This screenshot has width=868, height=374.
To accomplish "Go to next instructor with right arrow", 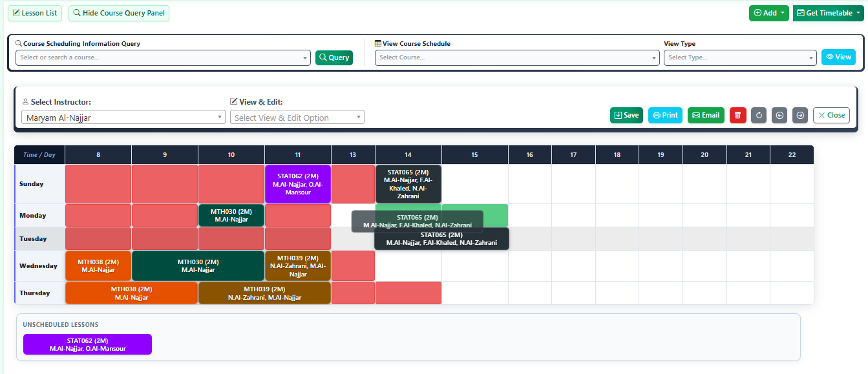I will tap(800, 115).
